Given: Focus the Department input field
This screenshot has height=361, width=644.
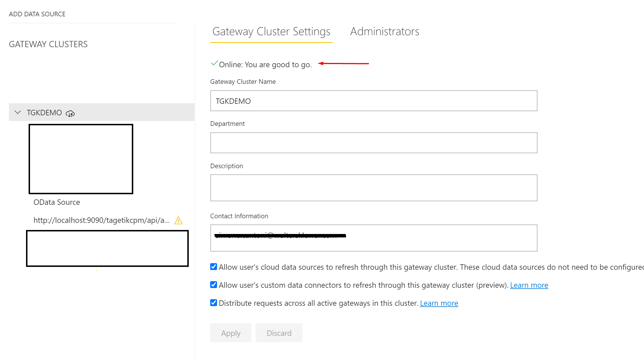Looking at the screenshot, I should coord(374,143).
